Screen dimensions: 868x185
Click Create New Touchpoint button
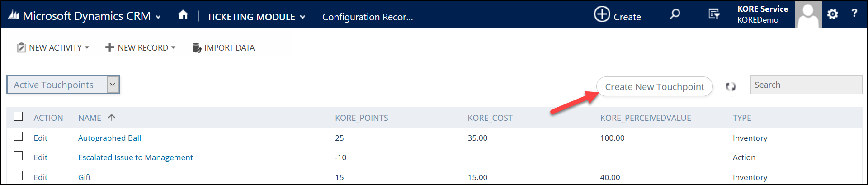[x=654, y=86]
